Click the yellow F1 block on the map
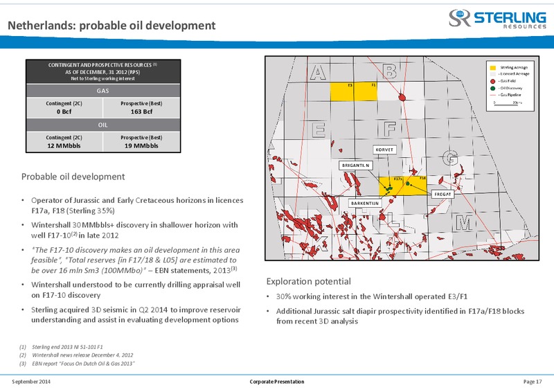The height and width of the screenshot is (392, 554). pos(366,92)
